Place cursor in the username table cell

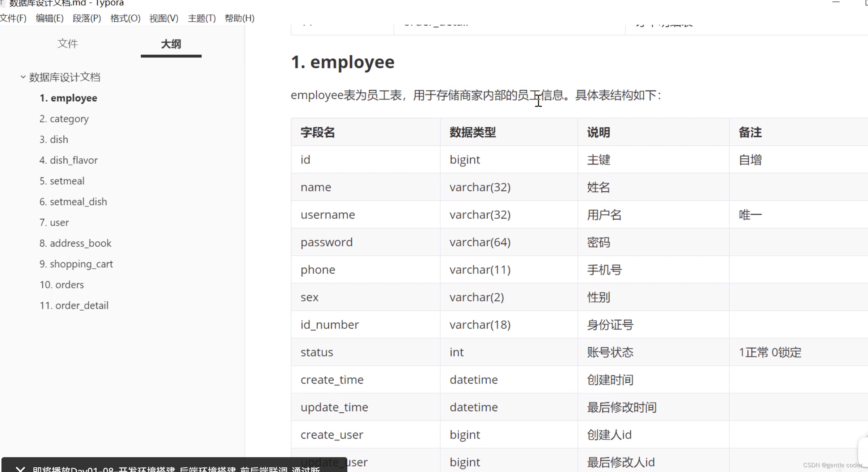(328, 215)
